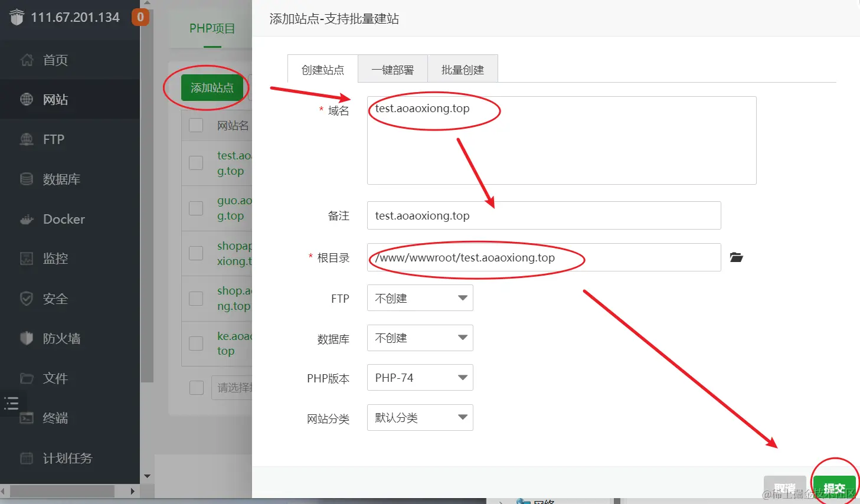
Task: Open the test.ao site link in list
Action: coord(234,163)
